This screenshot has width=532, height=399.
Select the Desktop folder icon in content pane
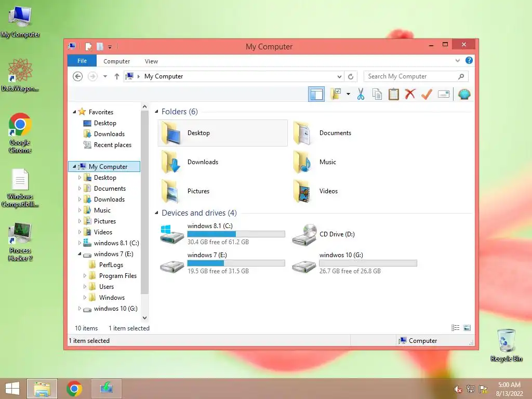[170, 132]
